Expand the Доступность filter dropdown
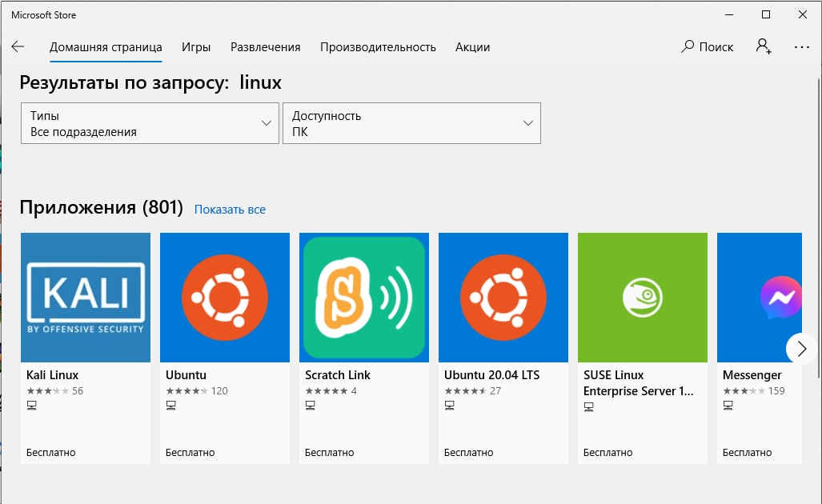Screen dimensions: 822x504 411,123
